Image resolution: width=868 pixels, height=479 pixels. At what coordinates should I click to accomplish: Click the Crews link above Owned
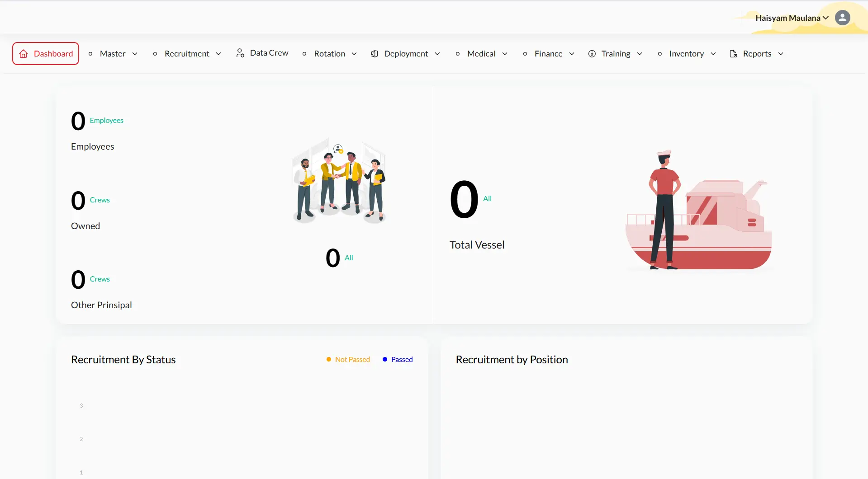[100, 200]
